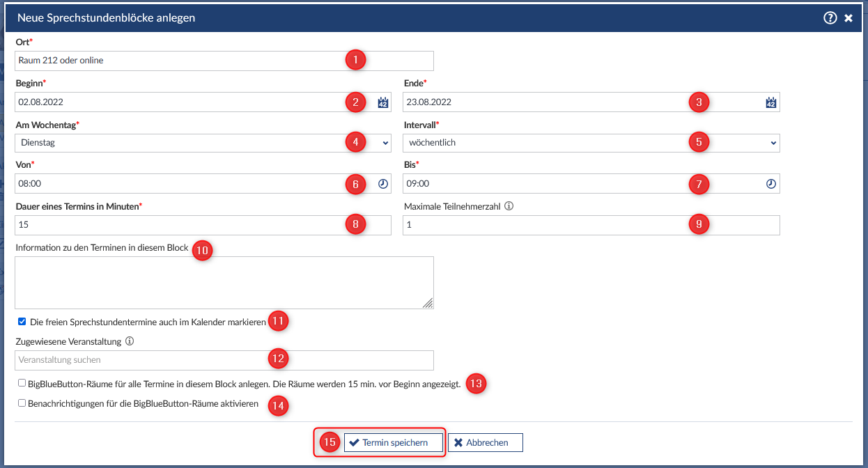Click the Information zu den Terminen textarea
The height and width of the screenshot is (468, 868).
pyautogui.click(x=223, y=282)
